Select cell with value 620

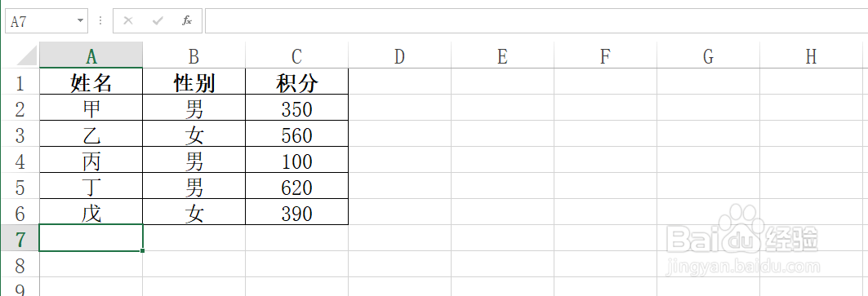(297, 187)
